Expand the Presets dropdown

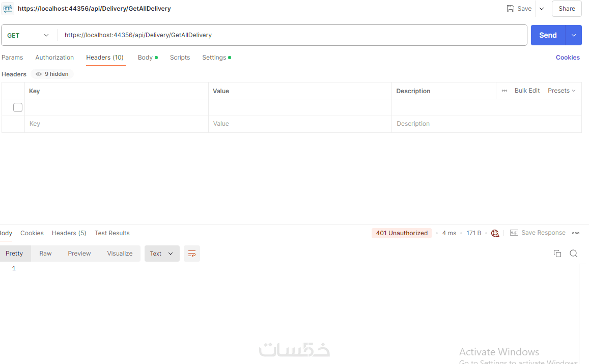pos(562,91)
